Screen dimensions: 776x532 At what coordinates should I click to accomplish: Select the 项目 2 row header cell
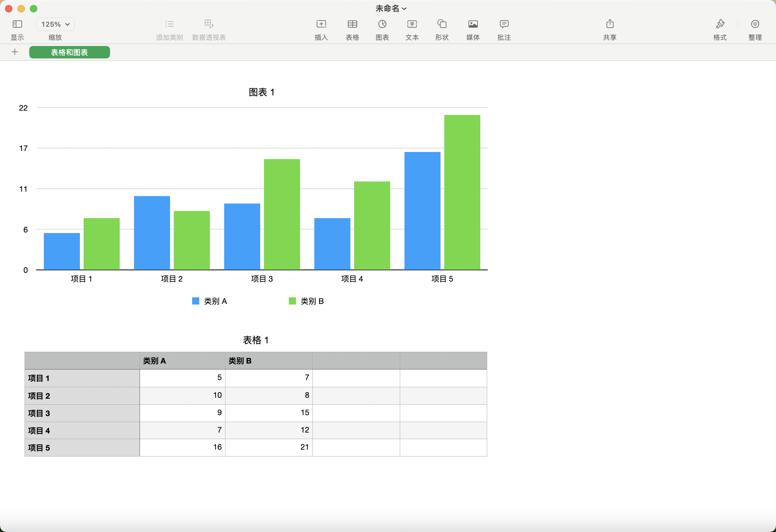tap(82, 396)
